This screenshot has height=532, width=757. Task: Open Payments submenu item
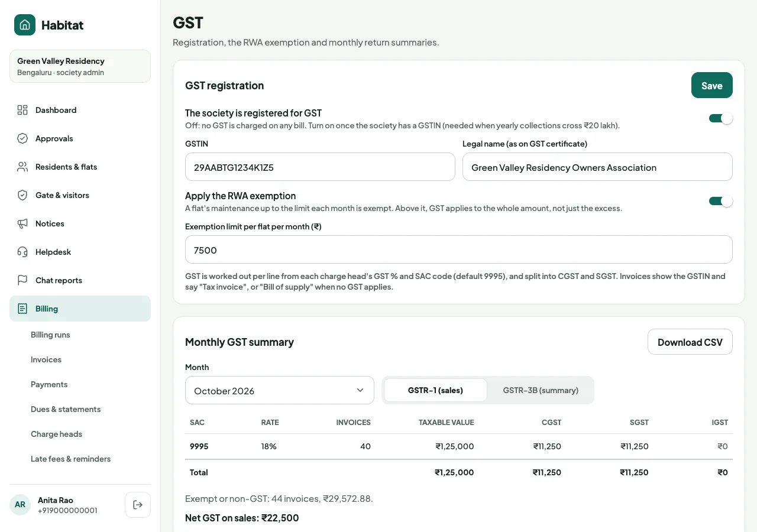click(49, 384)
